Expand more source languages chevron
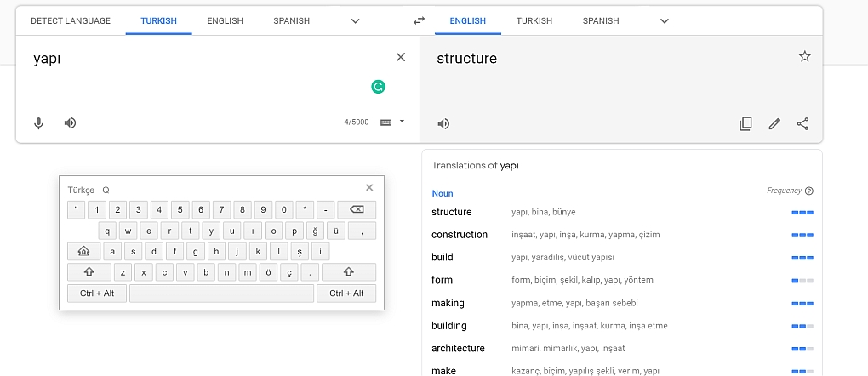868x376 pixels. [356, 20]
